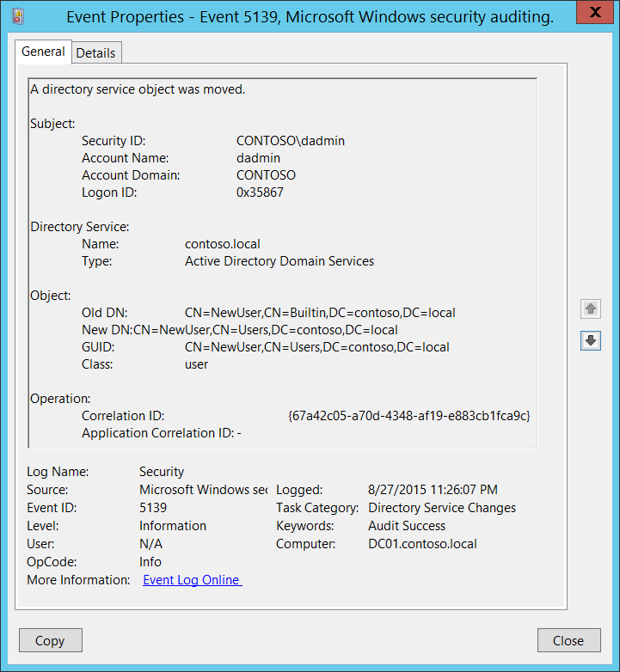This screenshot has width=620, height=672.
Task: Close the window with the red X
Action: coord(595,13)
